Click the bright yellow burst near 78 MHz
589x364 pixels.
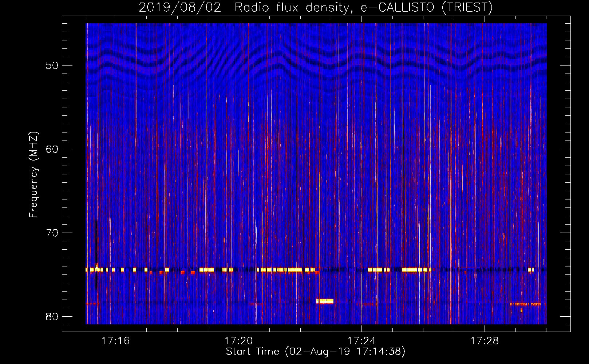coord(325,301)
